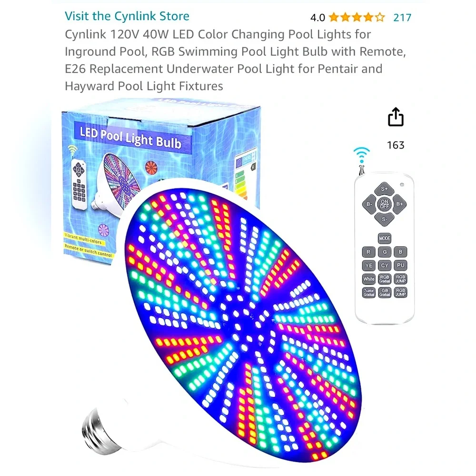Select the Cynlink product title text
The width and height of the screenshot is (476, 476).
pyautogui.click(x=235, y=60)
